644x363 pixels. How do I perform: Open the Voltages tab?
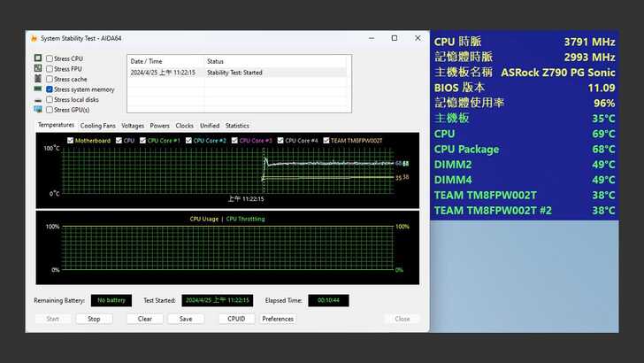pyautogui.click(x=133, y=126)
